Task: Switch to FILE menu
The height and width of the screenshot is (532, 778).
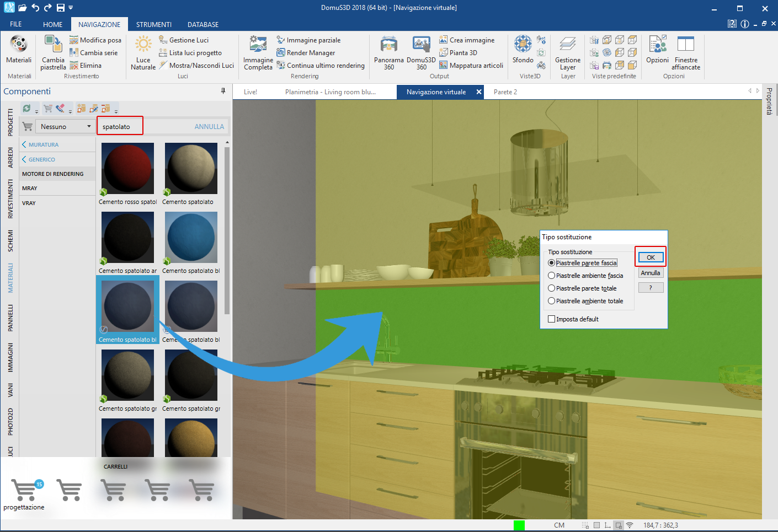Action: (x=16, y=24)
